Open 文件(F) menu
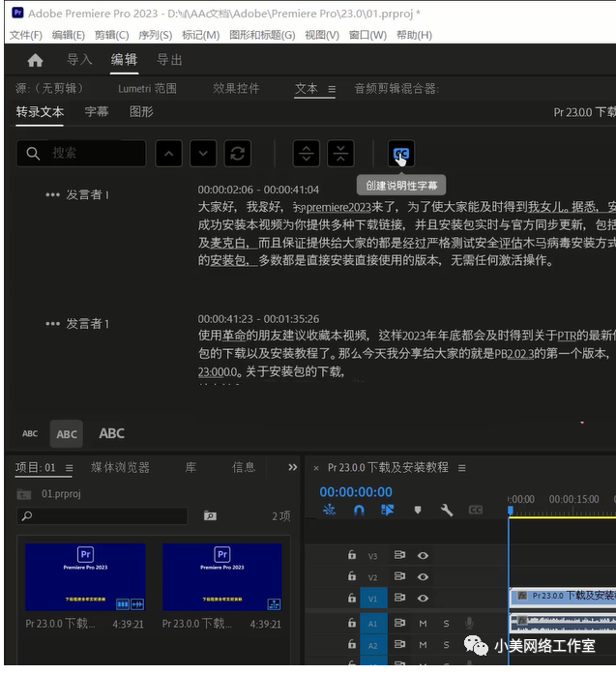 [26, 35]
